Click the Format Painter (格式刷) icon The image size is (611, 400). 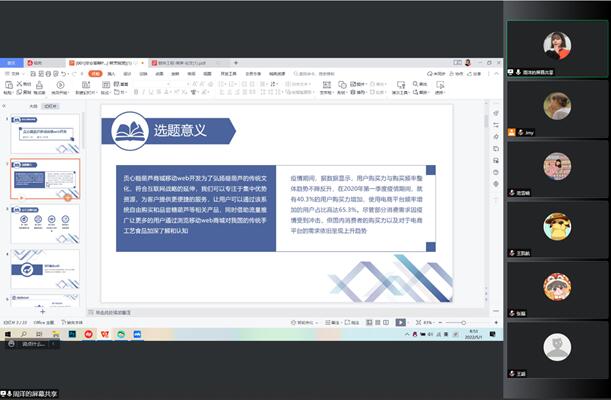(41, 84)
